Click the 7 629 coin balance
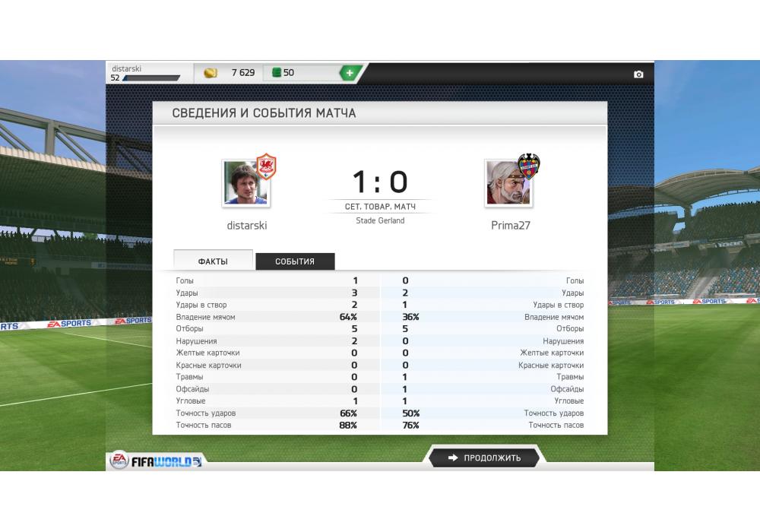Viewport: 760px width, 532px height. pos(243,73)
